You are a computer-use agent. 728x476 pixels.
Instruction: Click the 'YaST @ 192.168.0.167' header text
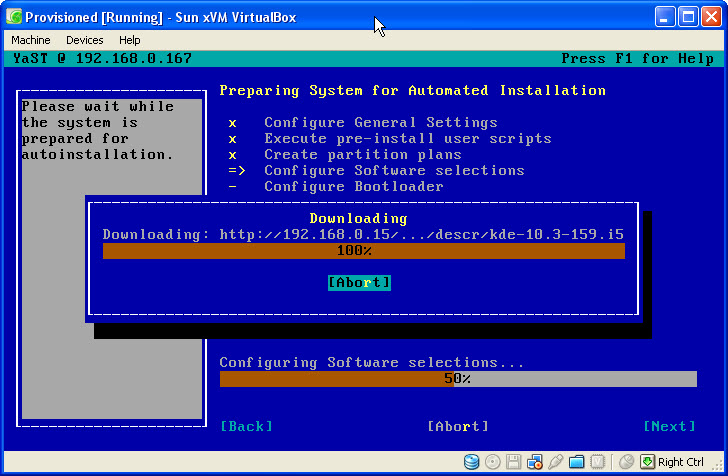click(x=102, y=59)
